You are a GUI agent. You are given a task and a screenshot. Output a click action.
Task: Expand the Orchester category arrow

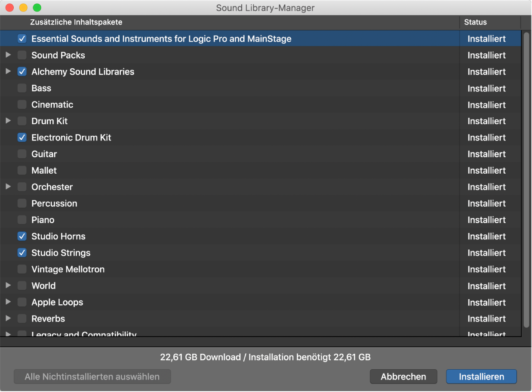click(x=8, y=187)
